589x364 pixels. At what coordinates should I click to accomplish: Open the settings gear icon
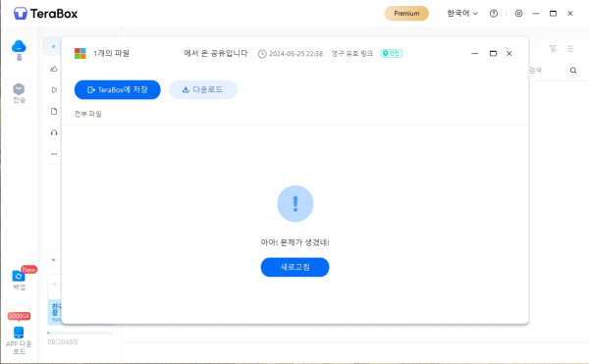(518, 14)
